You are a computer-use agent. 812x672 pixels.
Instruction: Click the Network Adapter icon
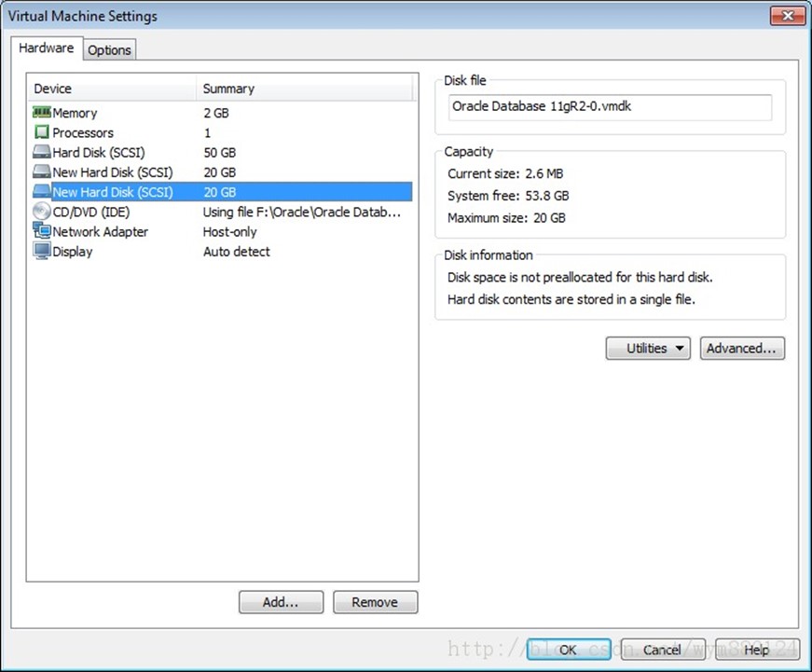tap(41, 231)
